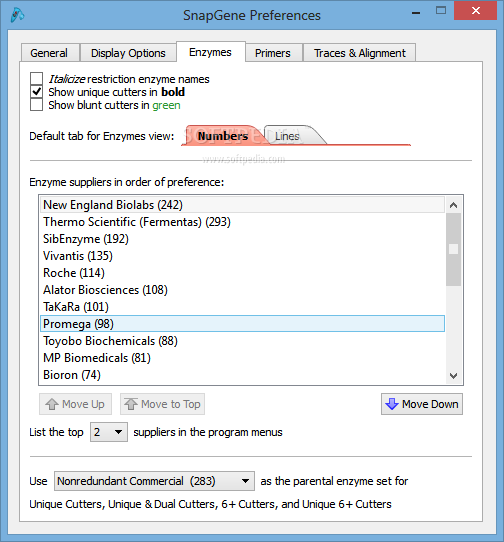Select Roche (114) supplier row
Viewport: 504px width, 542px height.
(x=242, y=272)
